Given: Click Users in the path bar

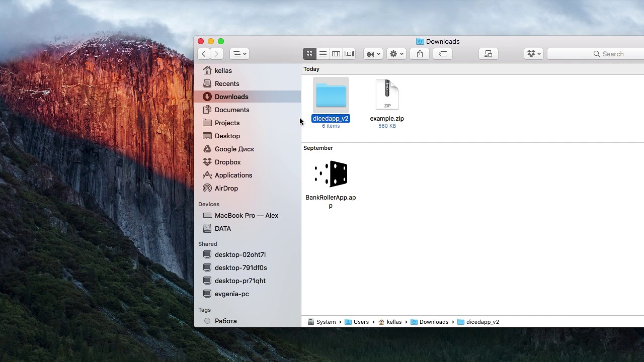Looking at the screenshot, I should (357, 322).
